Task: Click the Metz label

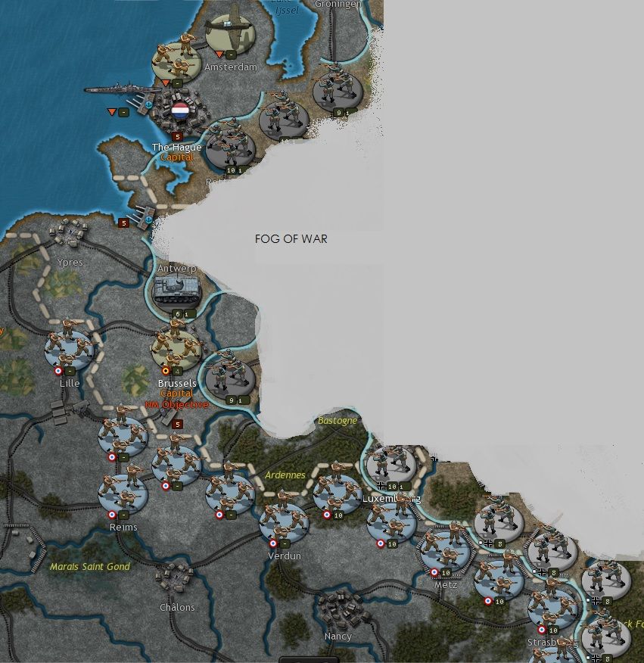Action: pyautogui.click(x=446, y=584)
